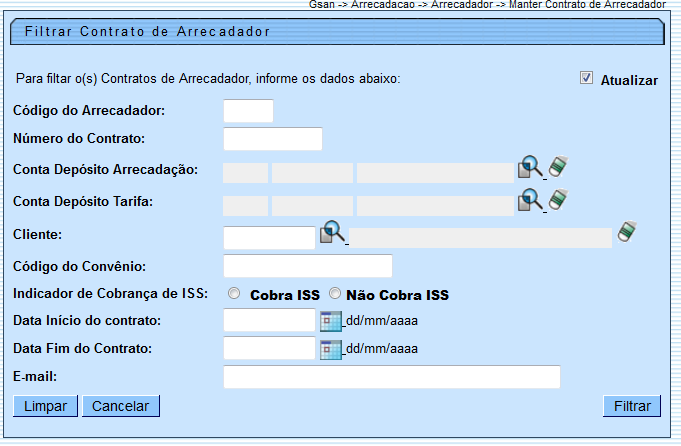Click dd/mm/aaaa hint beside Data Início
This screenshot has height=446, width=681.
click(382, 321)
